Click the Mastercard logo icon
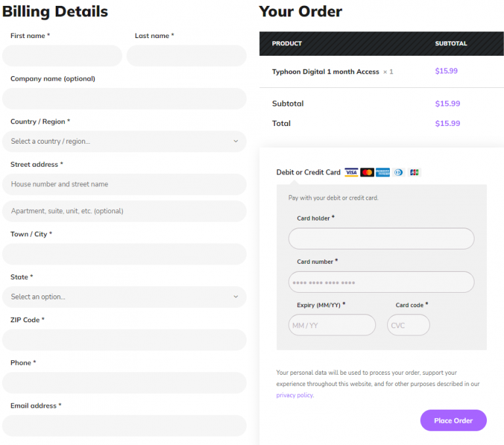 click(367, 173)
